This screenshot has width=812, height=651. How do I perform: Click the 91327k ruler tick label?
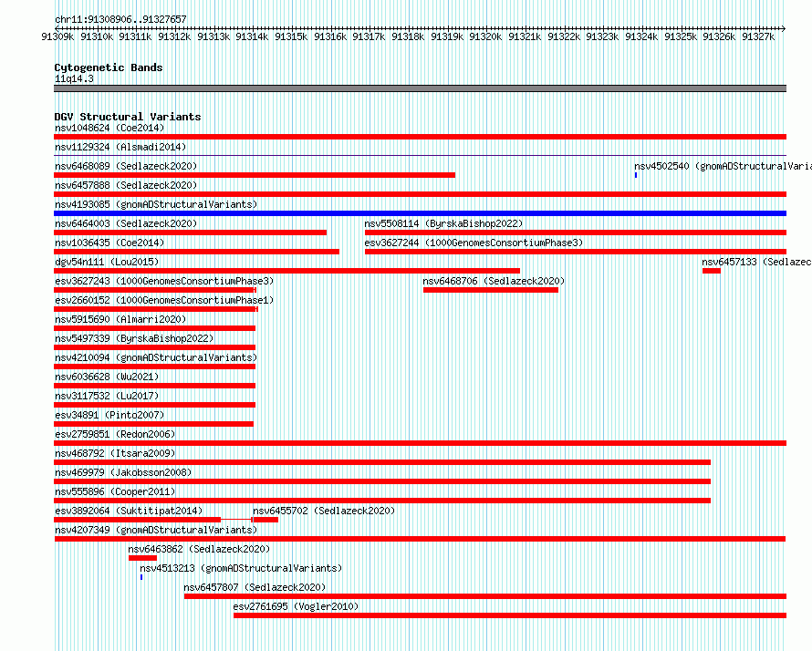tap(758, 36)
